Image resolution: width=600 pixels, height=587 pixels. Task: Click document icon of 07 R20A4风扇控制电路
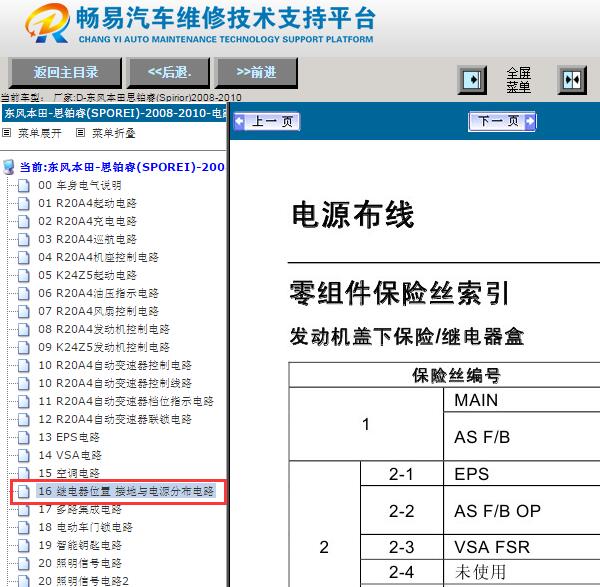coord(24,311)
